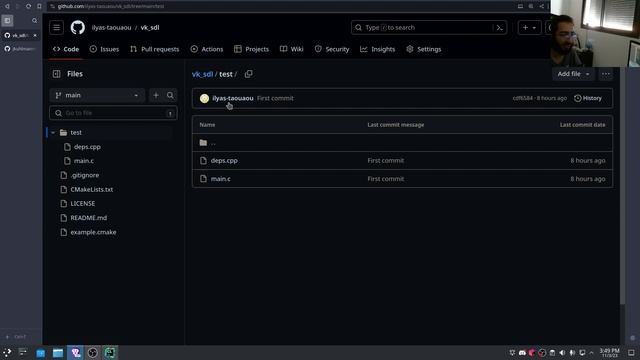Open First commit message for the deps.cpp row
This screenshot has height=360, width=640.
point(385,160)
